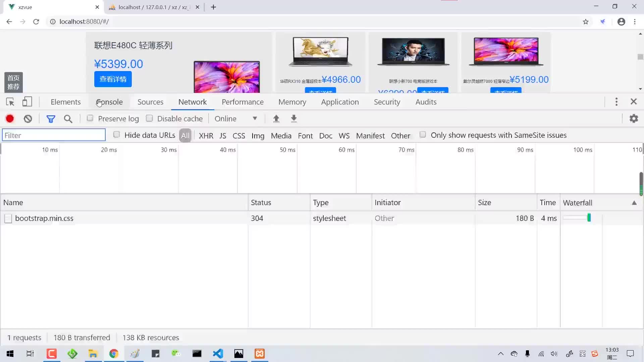
Task: Switch to the Console tab
Action: pyautogui.click(x=109, y=102)
